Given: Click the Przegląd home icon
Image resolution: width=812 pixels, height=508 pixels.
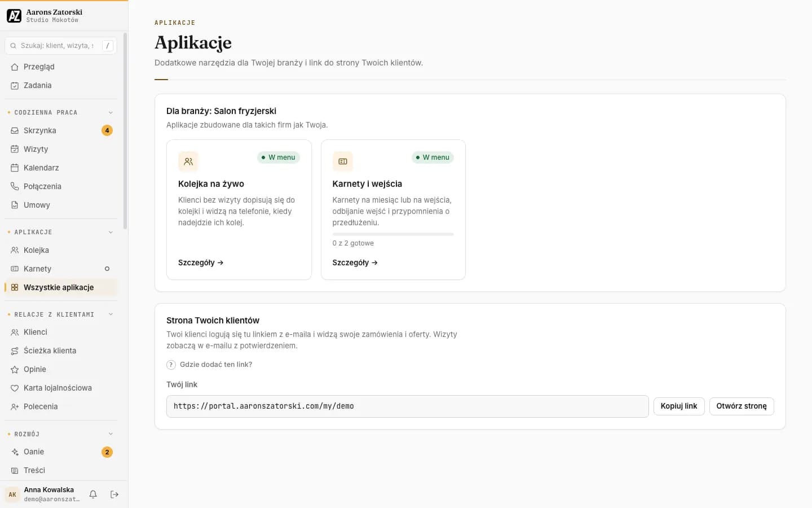Looking at the screenshot, I should 15,67.
